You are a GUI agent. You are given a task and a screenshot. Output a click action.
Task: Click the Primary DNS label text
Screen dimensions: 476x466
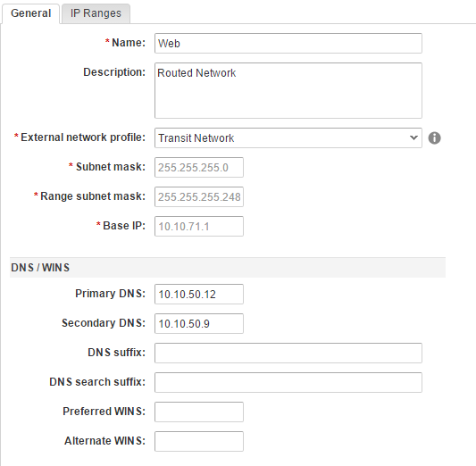click(110, 294)
